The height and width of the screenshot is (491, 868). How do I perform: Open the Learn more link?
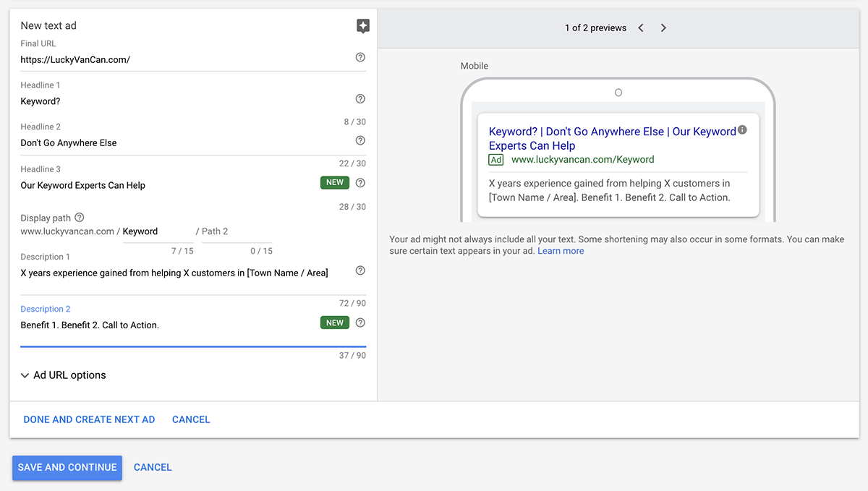pyautogui.click(x=561, y=251)
